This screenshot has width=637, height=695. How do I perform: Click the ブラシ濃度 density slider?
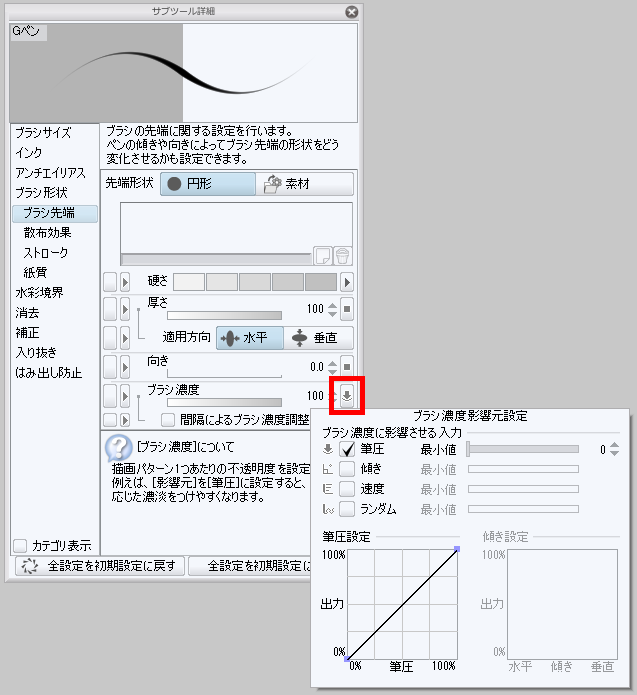tap(224, 402)
